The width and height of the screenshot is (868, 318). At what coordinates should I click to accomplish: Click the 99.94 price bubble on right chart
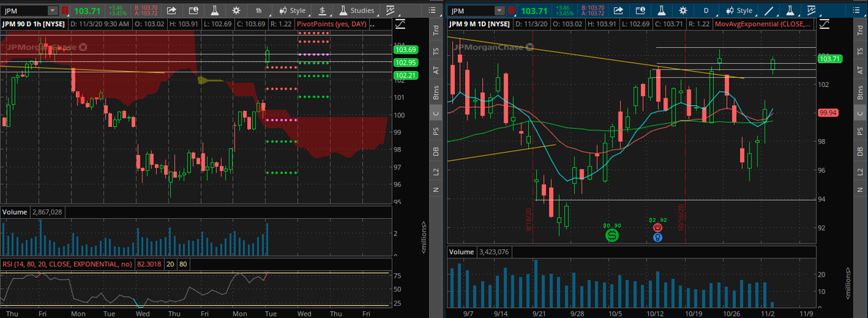(827, 113)
